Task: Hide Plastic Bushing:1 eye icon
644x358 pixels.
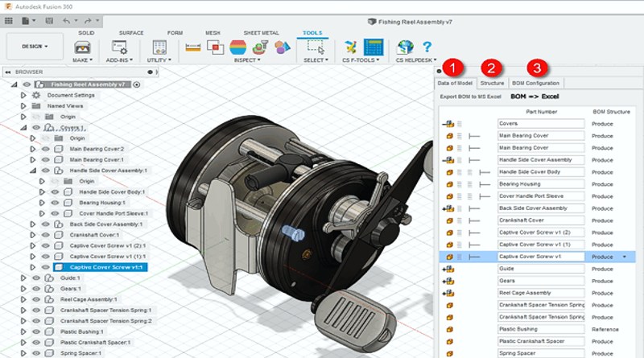Action: click(36, 331)
